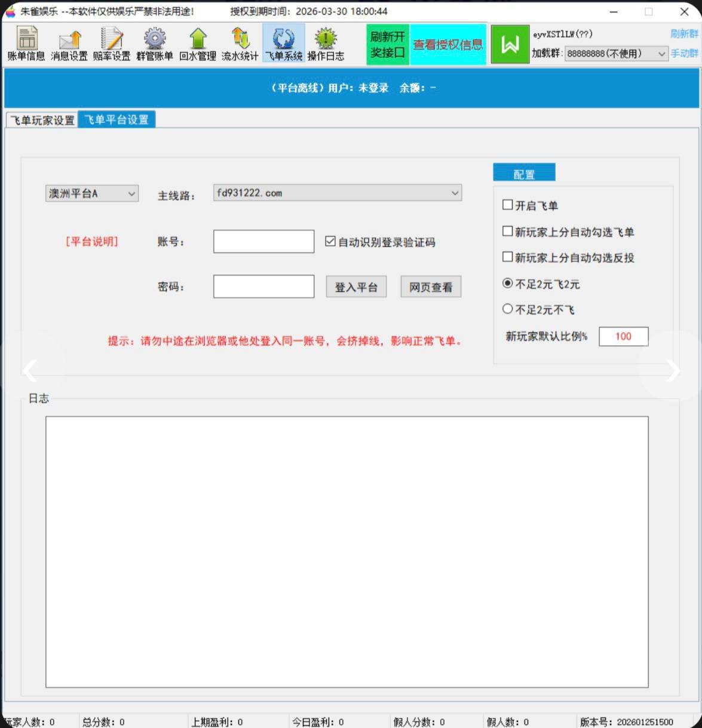
Task: Open the 流水统计 toolbar icon
Action: coord(240,44)
